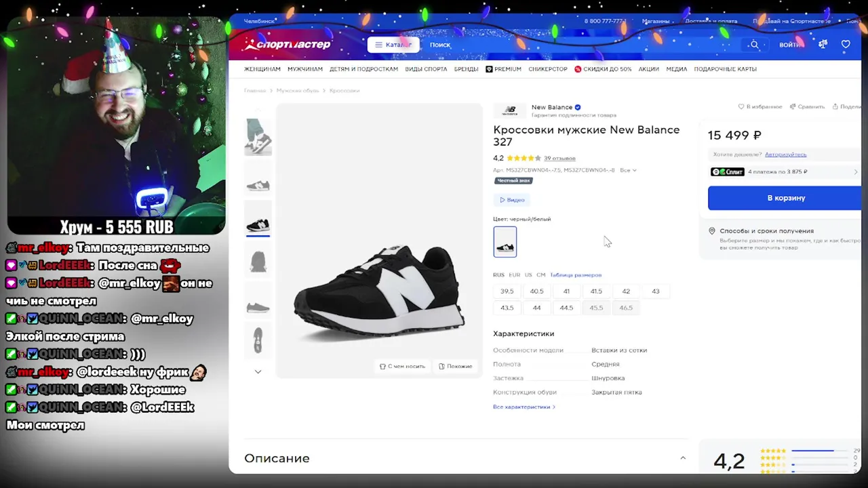This screenshot has width=868, height=488.
Task: Select size 43.5
Action: (x=507, y=308)
